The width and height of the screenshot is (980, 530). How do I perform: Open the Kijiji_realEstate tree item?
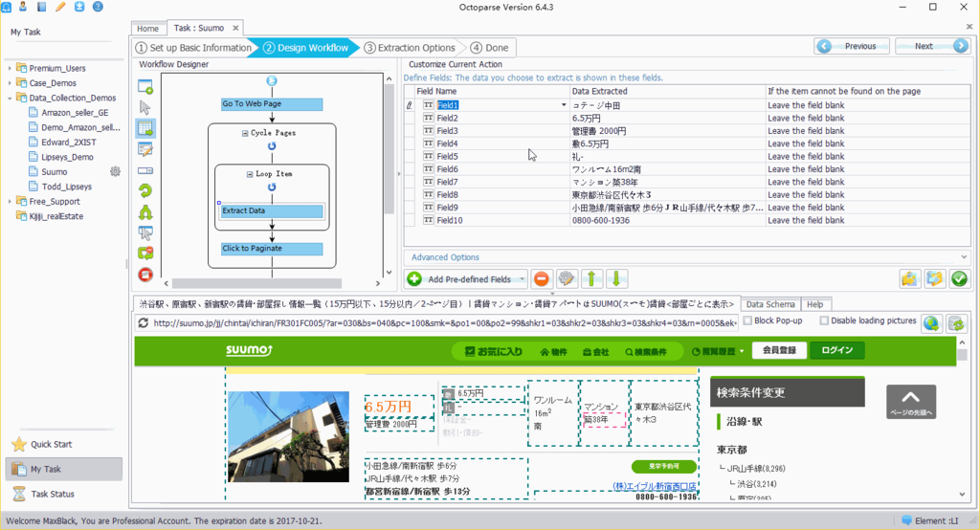tap(56, 216)
